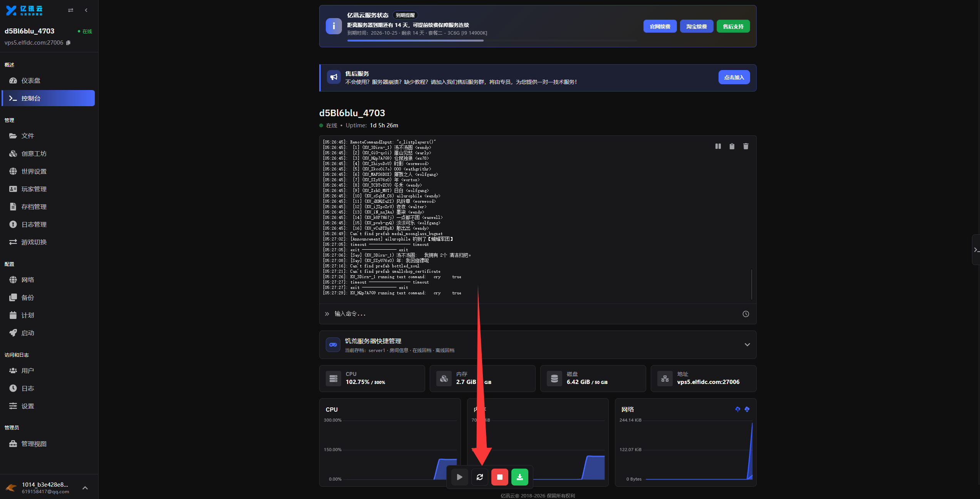Viewport: 980px width, 499px height.
Task: Pause the console log output
Action: point(718,146)
